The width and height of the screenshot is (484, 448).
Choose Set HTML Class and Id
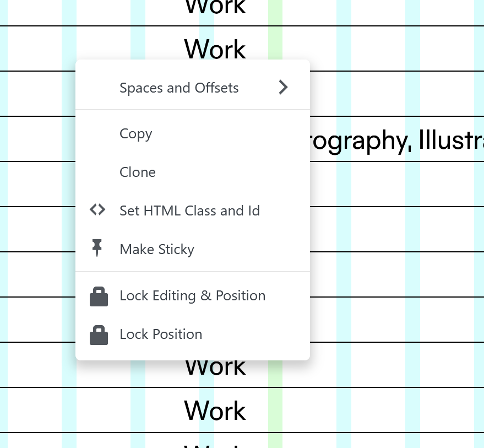click(189, 211)
